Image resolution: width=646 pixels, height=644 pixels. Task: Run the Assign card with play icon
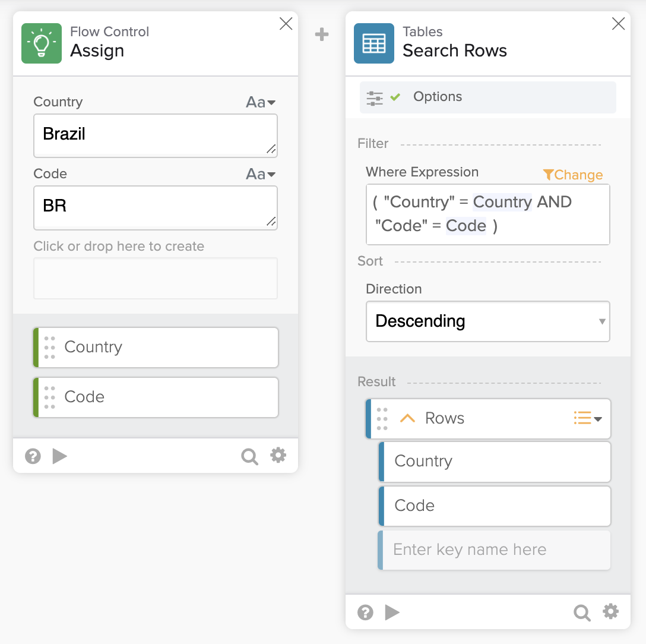click(60, 456)
